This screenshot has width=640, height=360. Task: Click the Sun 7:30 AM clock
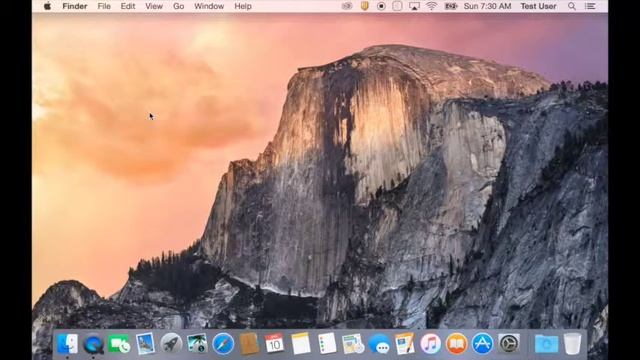pyautogui.click(x=487, y=6)
